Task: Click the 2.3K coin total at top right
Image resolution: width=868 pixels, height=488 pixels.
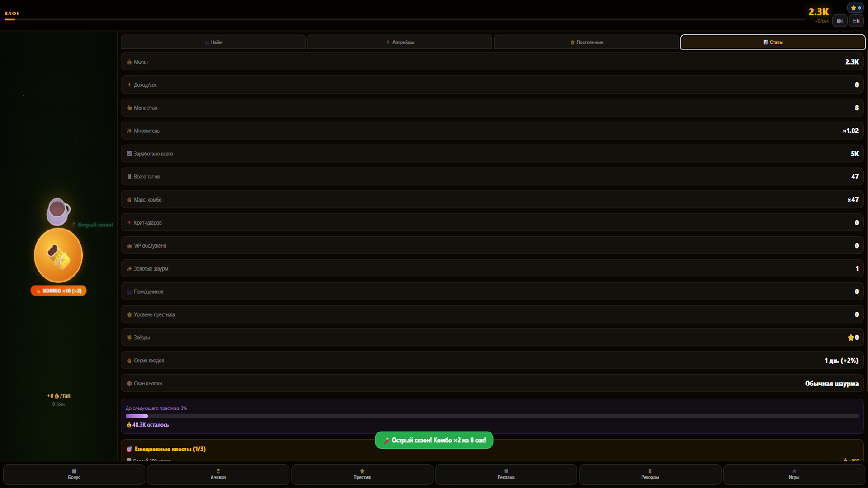Action: [818, 12]
